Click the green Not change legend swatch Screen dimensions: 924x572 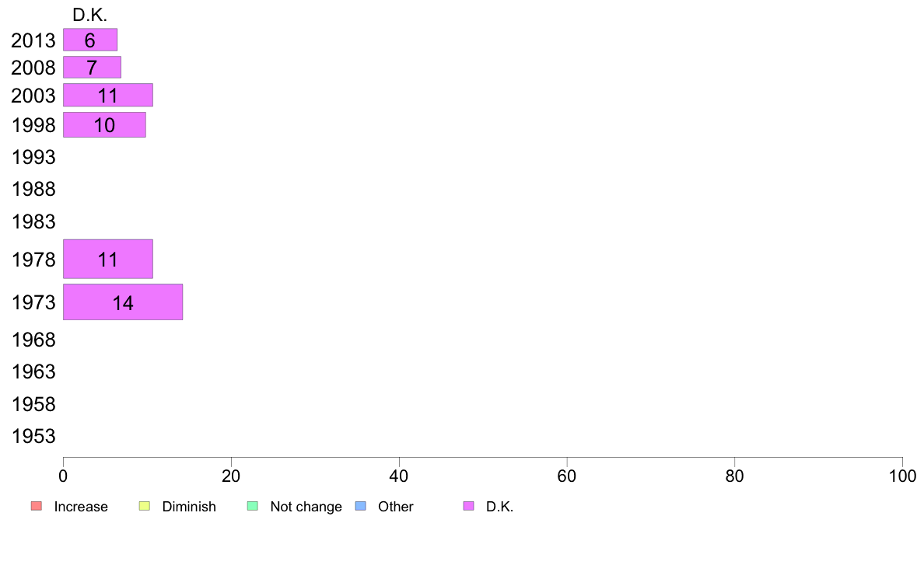(x=253, y=506)
